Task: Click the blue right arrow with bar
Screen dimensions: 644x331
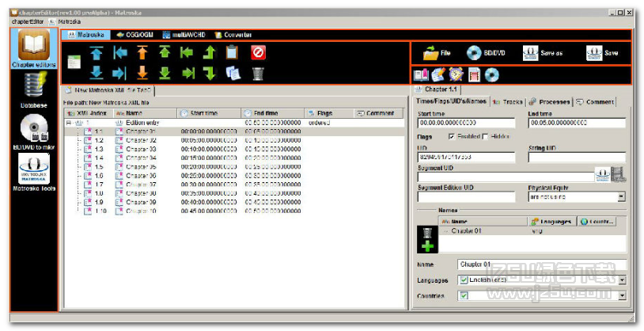Action: click(x=119, y=73)
